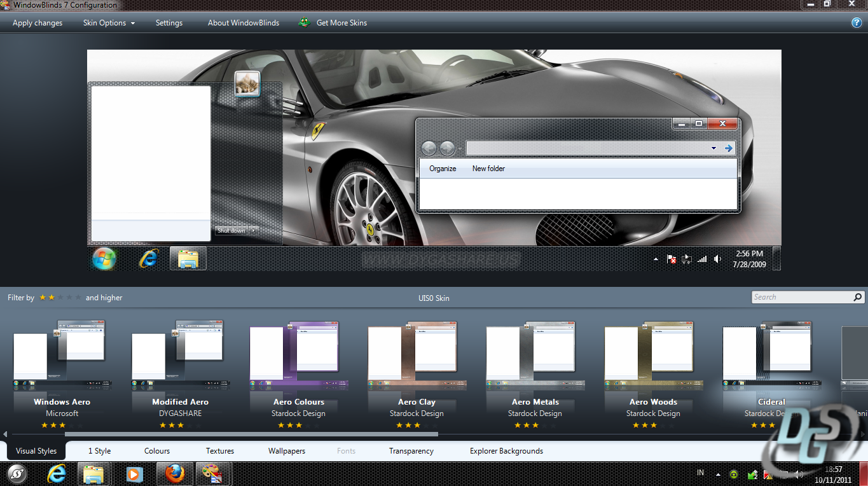The height and width of the screenshot is (486, 868).
Task: Switch to the Visual Styles tab
Action: (36, 451)
